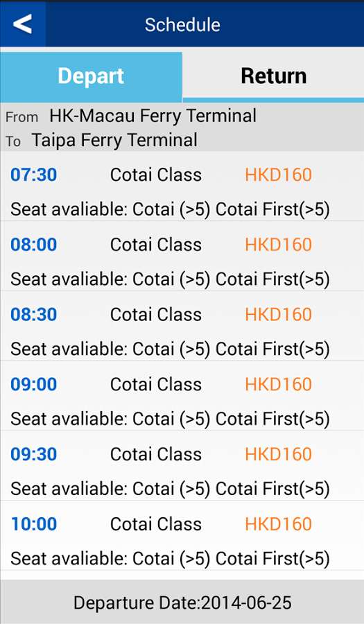
Task: Select the 07:30 departure time
Action: [34, 175]
